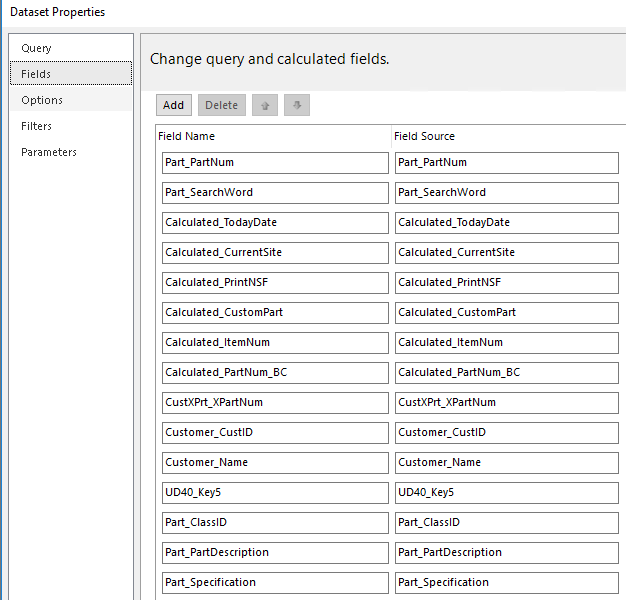The image size is (626, 600).
Task: Click the move field down arrow icon
Action: tap(297, 105)
